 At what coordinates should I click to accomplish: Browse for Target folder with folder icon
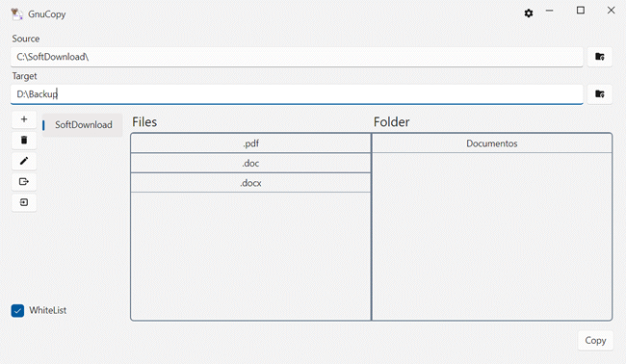[x=599, y=94]
